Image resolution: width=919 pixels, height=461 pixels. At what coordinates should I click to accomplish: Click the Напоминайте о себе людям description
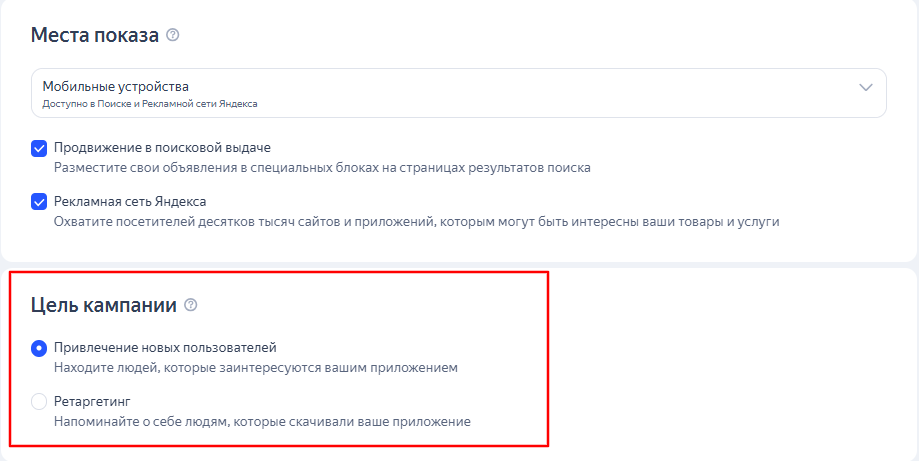(x=261, y=422)
